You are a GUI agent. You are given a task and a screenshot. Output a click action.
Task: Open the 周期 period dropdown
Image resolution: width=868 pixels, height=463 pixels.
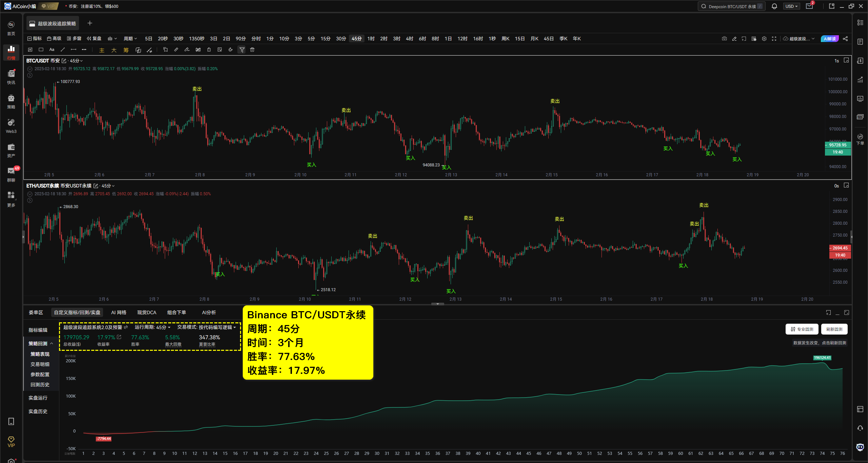(130, 39)
